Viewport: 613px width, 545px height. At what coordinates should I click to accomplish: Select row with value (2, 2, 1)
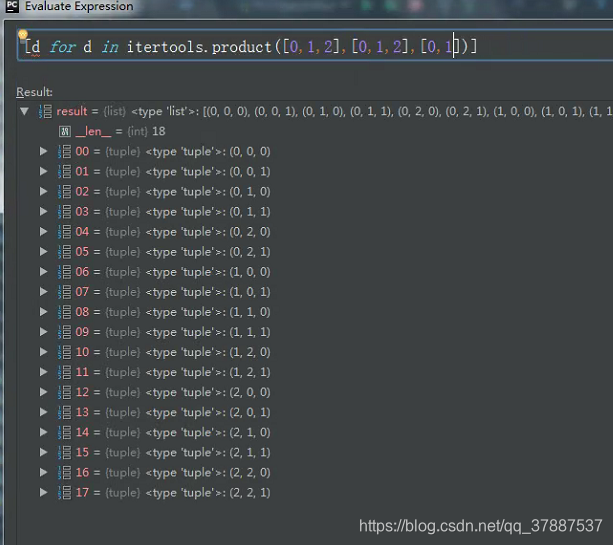click(173, 492)
